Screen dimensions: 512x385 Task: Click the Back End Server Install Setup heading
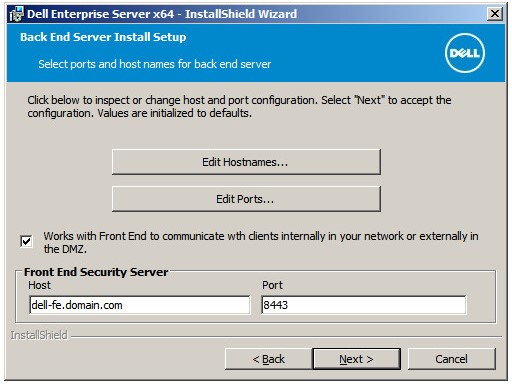(103, 37)
